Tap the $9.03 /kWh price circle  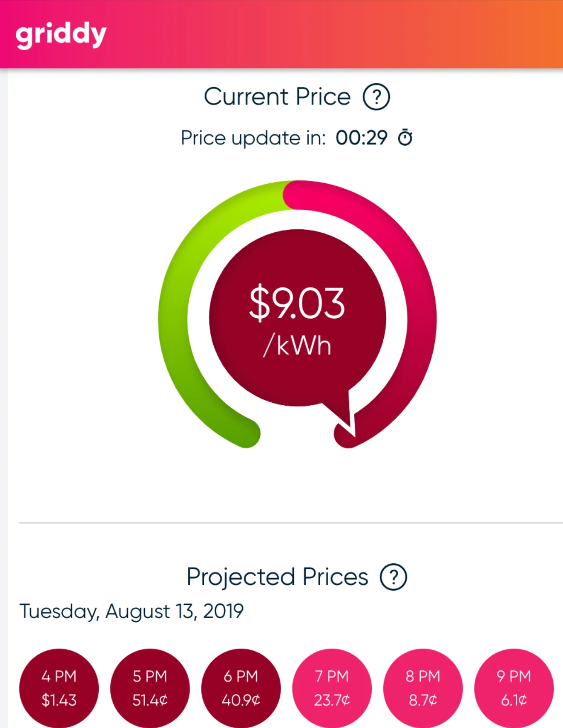(297, 318)
